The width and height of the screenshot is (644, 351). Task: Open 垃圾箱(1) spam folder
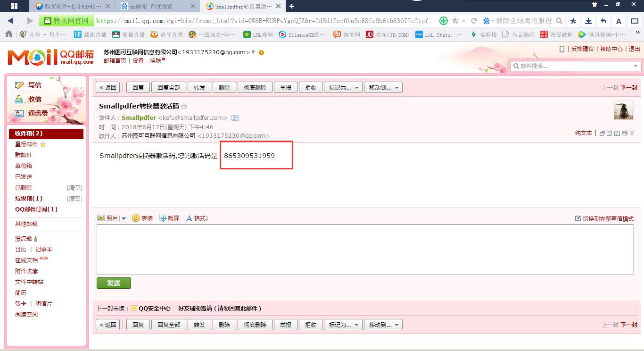[x=29, y=199]
